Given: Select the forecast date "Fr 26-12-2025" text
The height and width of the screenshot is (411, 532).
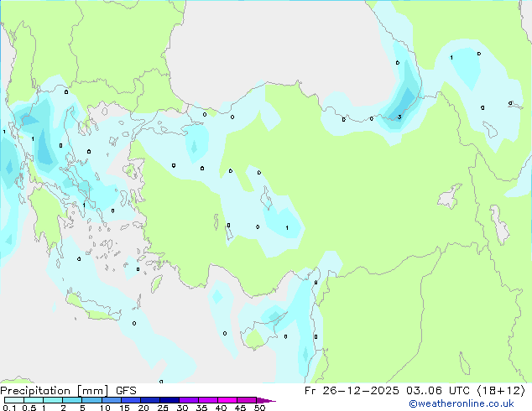Looking at the screenshot, I should click(x=352, y=391).
